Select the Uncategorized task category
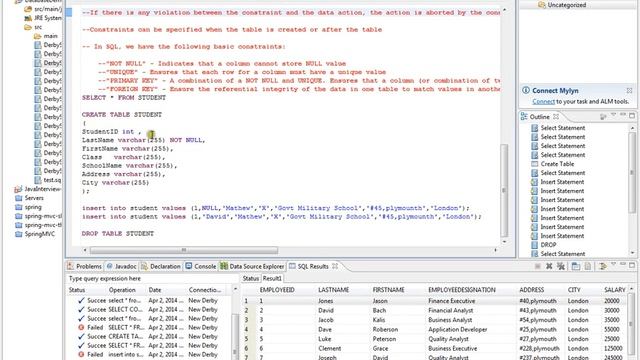Viewport: 640px width, 360px height. point(567,5)
